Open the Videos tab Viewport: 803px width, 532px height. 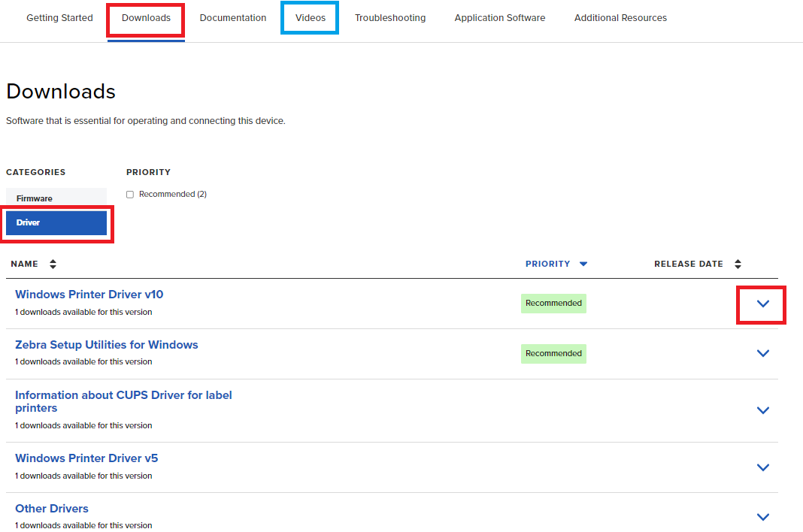(309, 17)
